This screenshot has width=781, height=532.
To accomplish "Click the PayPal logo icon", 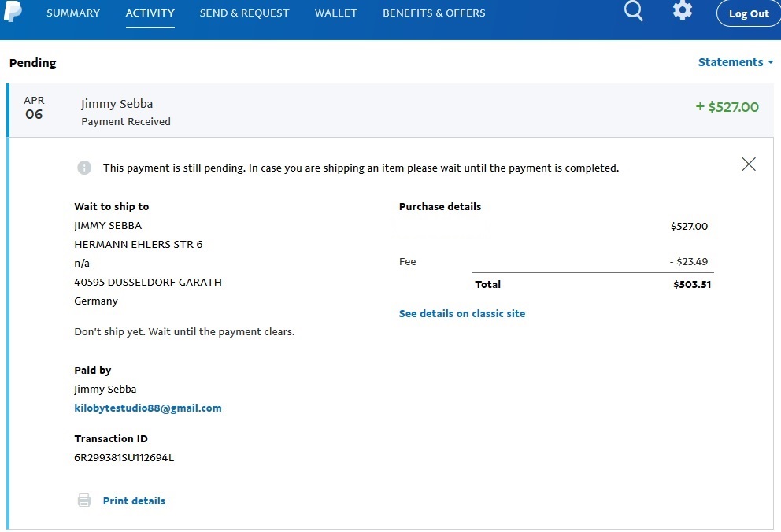I will [x=13, y=11].
